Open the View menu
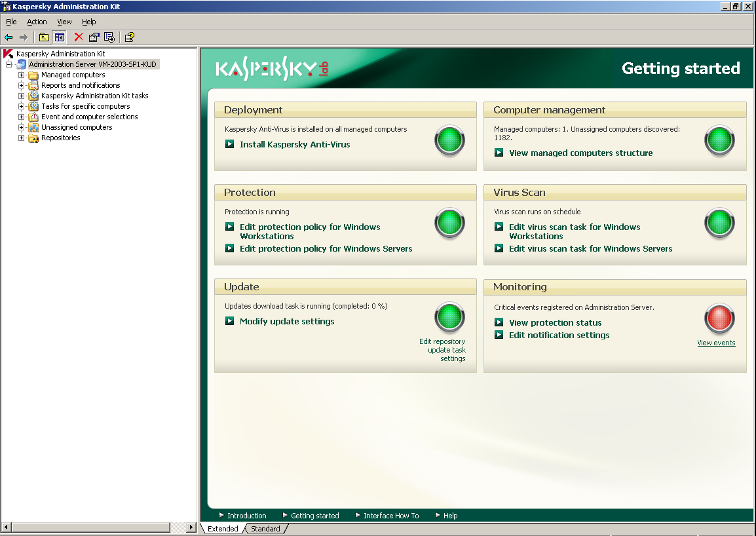This screenshot has width=756, height=536. click(64, 22)
